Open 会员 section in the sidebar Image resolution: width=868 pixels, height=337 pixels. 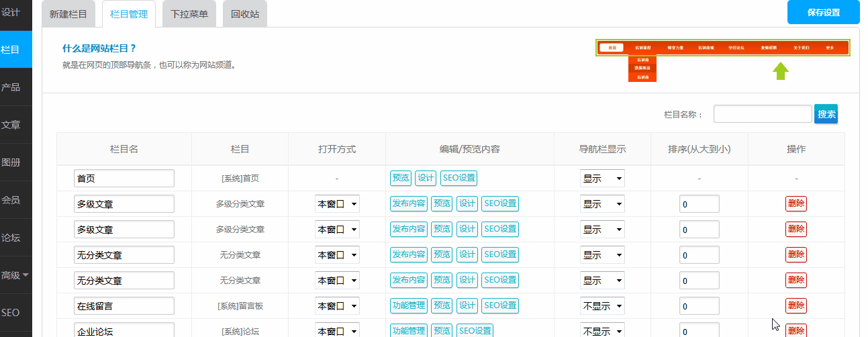pos(11,200)
